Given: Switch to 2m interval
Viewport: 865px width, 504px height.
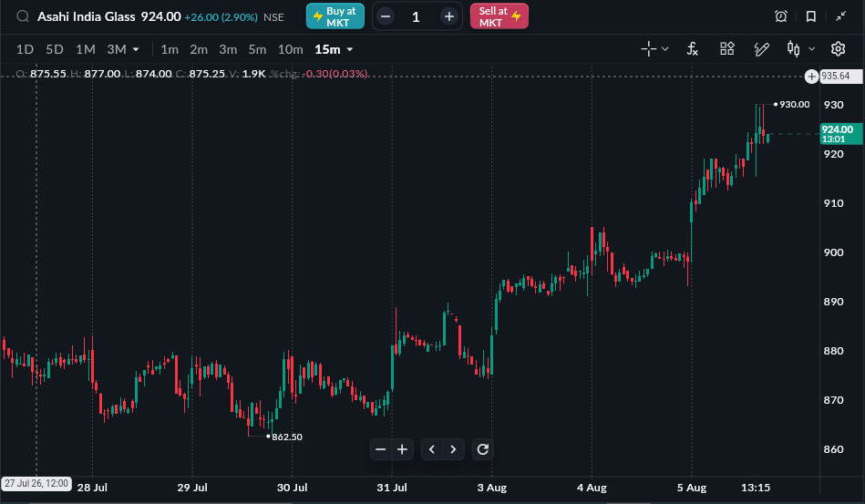Looking at the screenshot, I should pyautogui.click(x=199, y=49).
